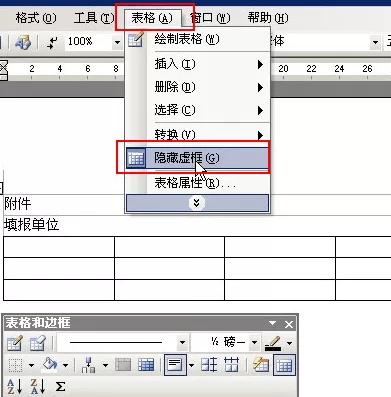
Task: Sort descending with the Z-A icon
Action: point(37,387)
